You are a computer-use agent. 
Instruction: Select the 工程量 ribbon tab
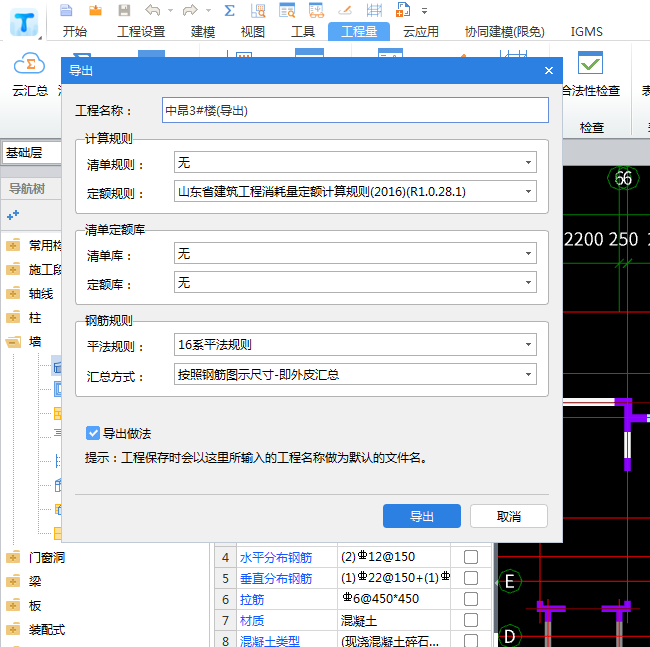pos(359,32)
